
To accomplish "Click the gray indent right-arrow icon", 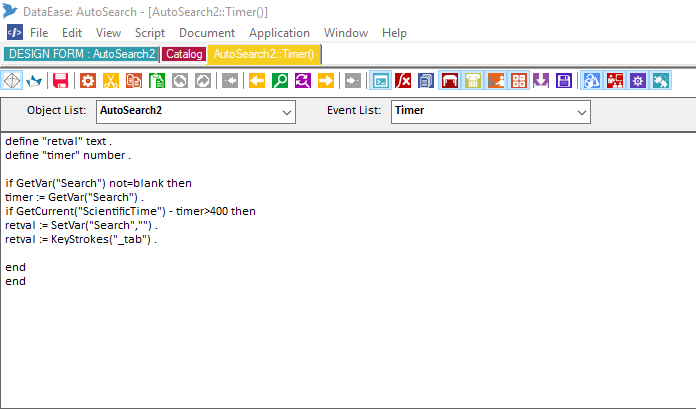I will click(353, 81).
